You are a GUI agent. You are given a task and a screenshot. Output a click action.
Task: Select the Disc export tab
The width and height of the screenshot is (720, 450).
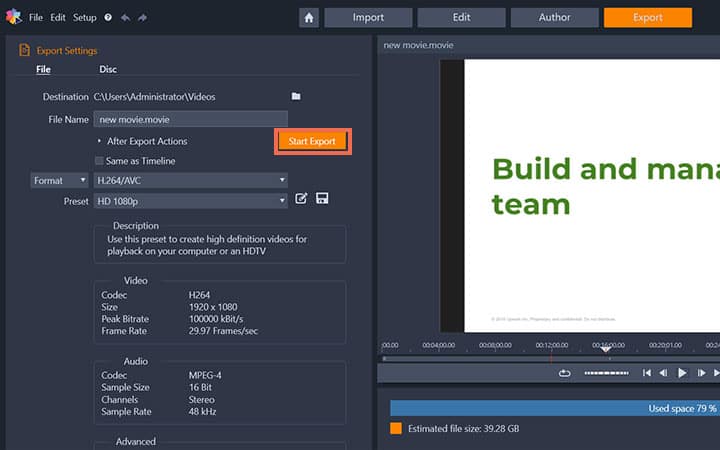click(x=108, y=69)
